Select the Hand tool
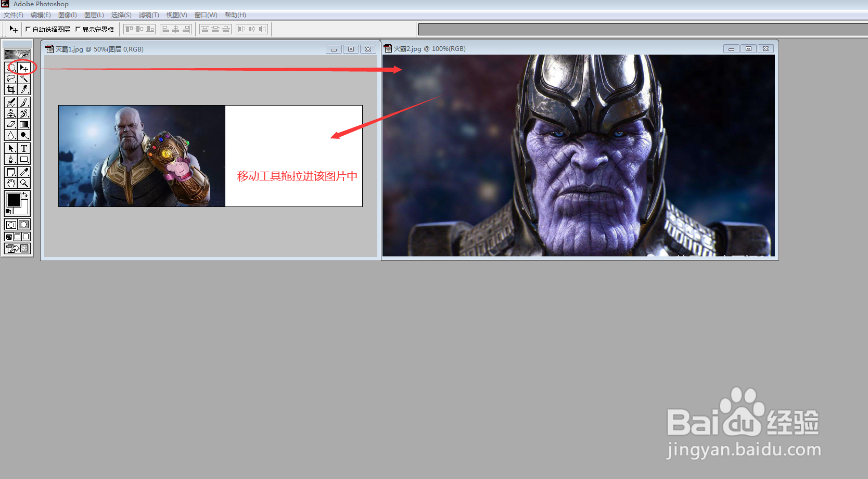Viewport: 868px width, 479px height. [11, 183]
